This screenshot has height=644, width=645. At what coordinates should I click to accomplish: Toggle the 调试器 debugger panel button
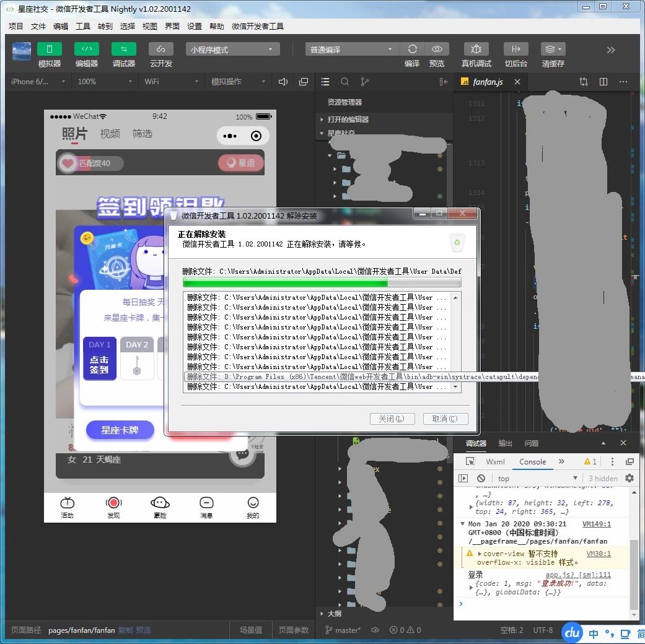tap(123, 50)
